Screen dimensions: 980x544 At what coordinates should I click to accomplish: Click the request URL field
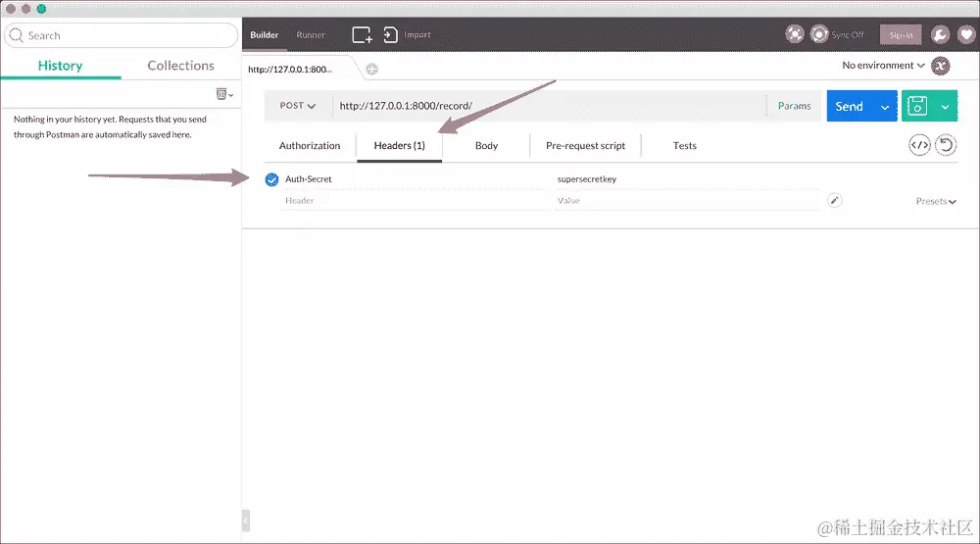click(x=549, y=106)
